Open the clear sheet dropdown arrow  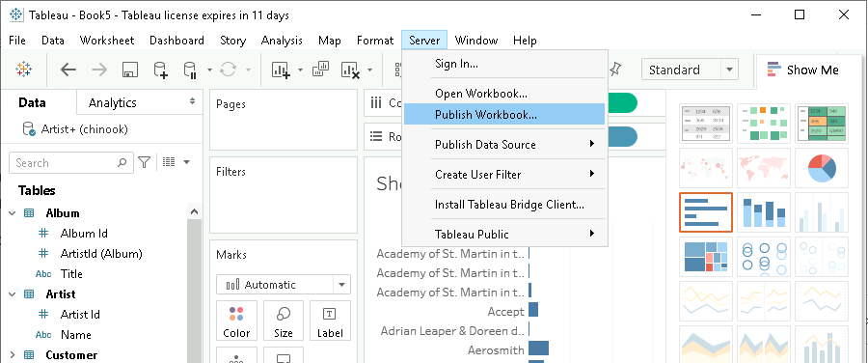click(x=369, y=70)
